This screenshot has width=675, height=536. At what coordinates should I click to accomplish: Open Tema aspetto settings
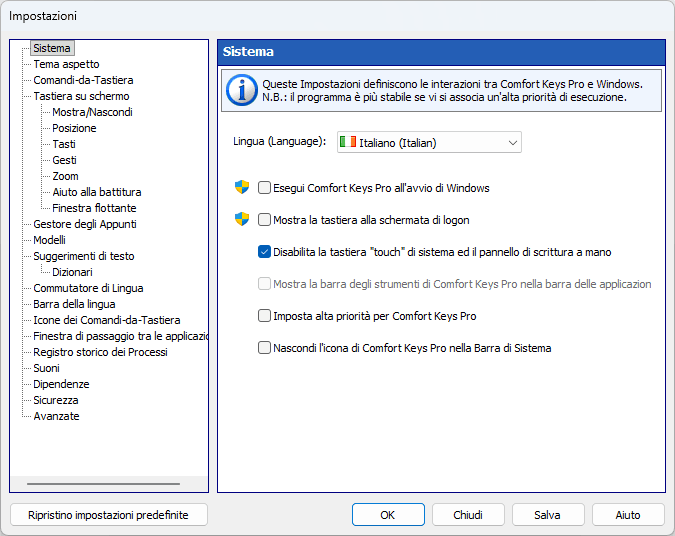[x=66, y=64]
